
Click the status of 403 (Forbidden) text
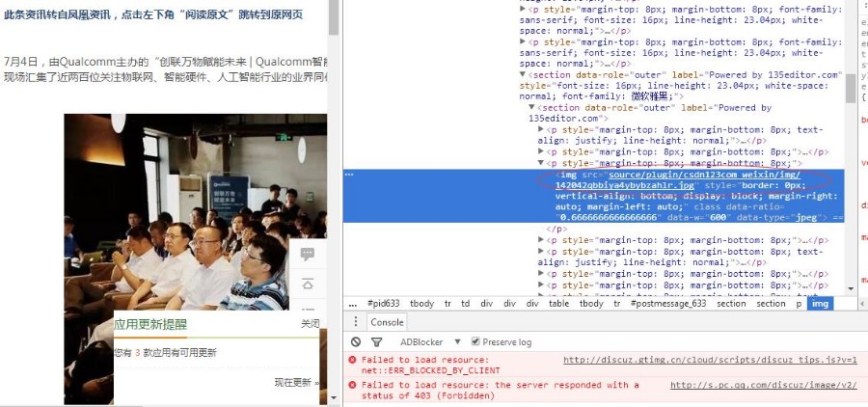(428, 396)
